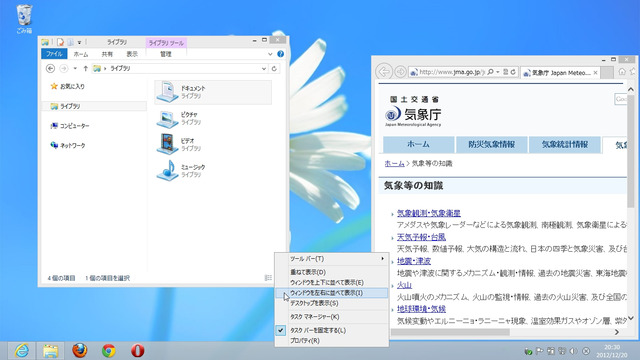Open 管理 tab in Explorer ribbon
The image size is (640, 360).
coord(166,54)
